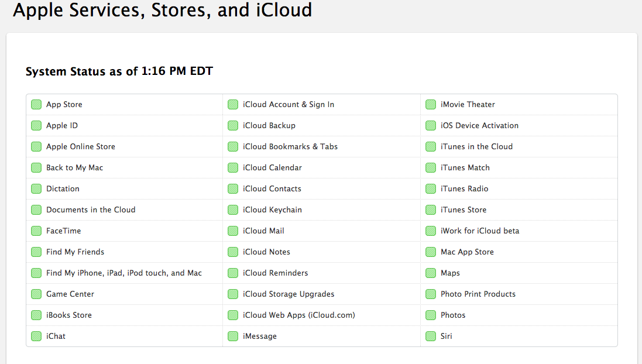Click the "iCloud Calendar" label text
This screenshot has width=642, height=364.
click(272, 167)
